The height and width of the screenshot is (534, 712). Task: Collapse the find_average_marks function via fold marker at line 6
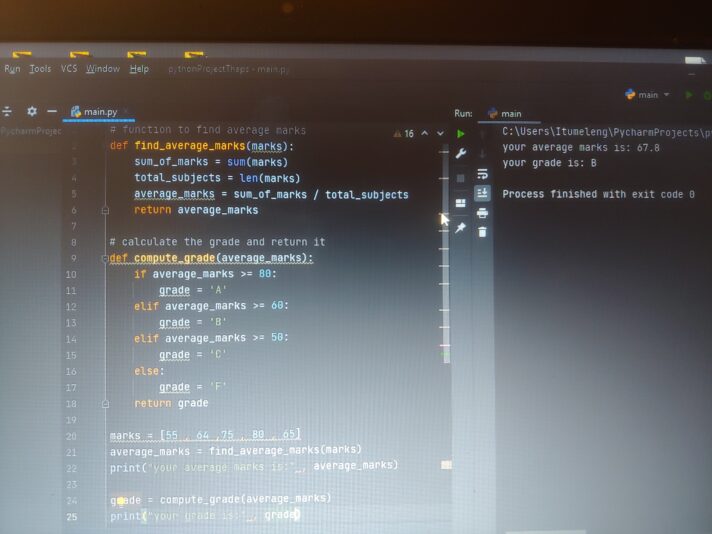[104, 210]
